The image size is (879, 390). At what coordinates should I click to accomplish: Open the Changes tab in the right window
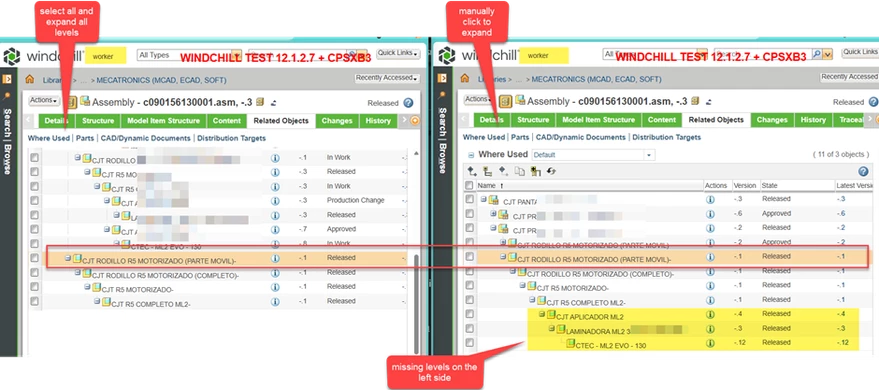pyautogui.click(x=771, y=120)
